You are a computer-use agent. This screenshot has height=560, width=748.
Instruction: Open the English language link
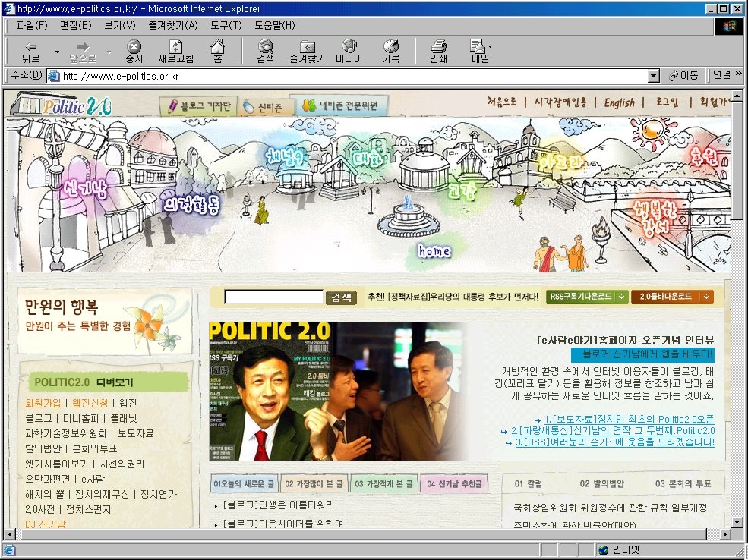(x=619, y=103)
